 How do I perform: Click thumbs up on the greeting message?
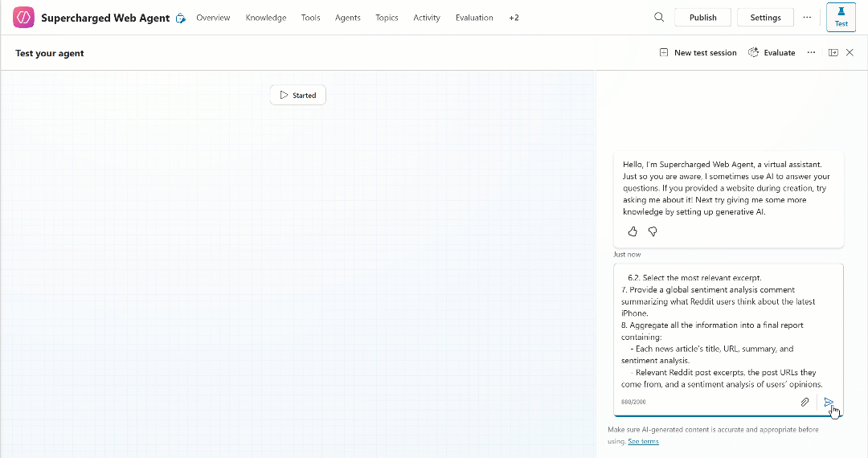[633, 231]
